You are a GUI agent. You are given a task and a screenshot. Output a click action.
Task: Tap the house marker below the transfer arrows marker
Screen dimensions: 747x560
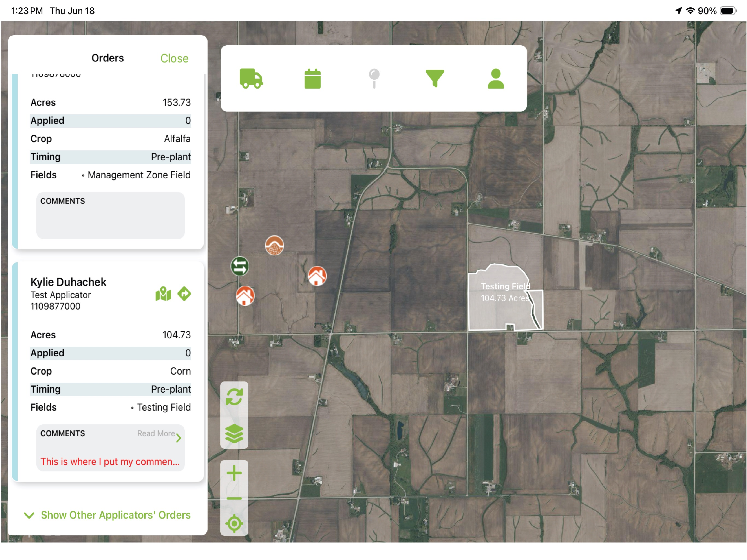[x=245, y=296]
